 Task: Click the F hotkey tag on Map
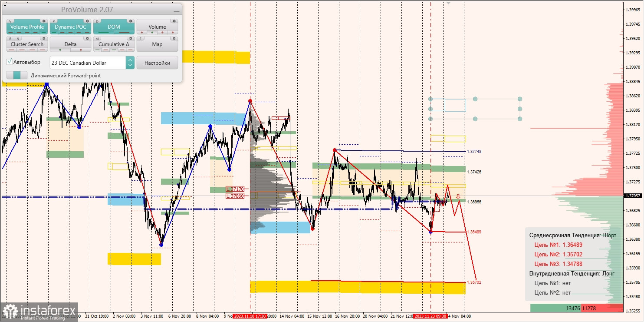[x=141, y=38]
